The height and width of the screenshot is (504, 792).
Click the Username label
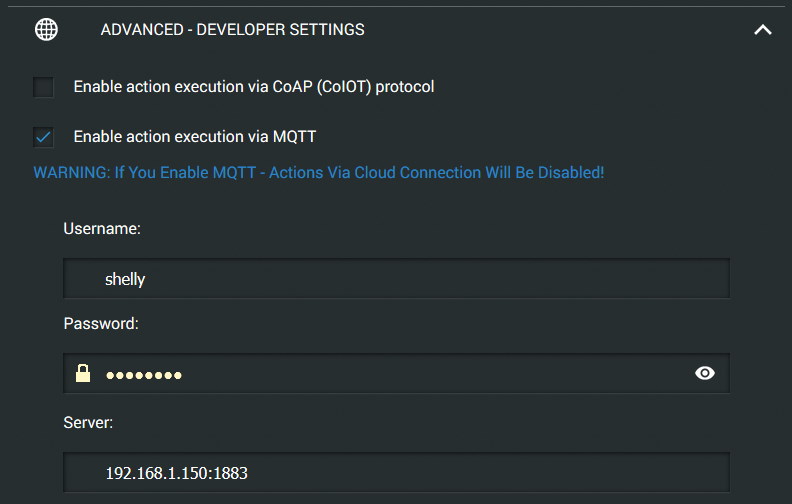point(102,229)
